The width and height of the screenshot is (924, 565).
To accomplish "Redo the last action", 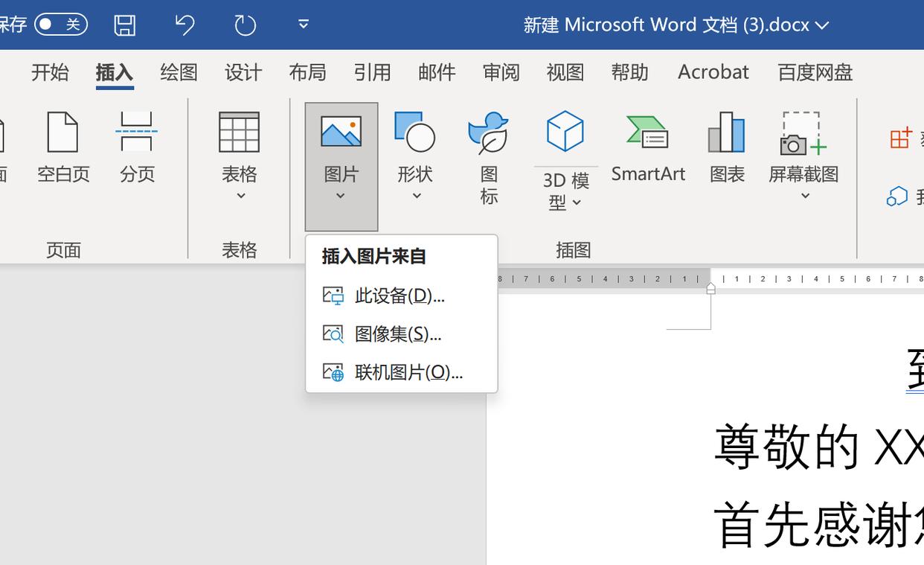I will click(243, 24).
